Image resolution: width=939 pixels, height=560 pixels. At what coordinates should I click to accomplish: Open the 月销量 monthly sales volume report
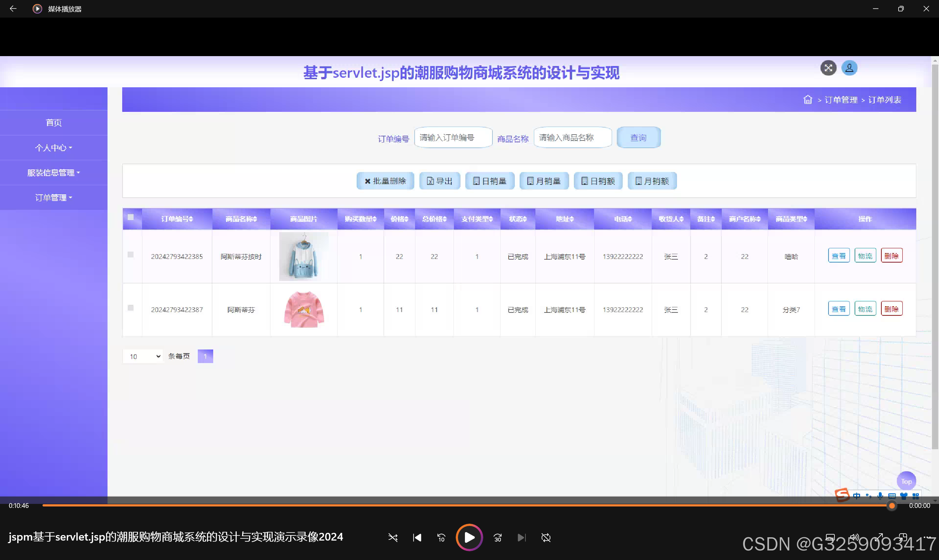[x=544, y=181]
